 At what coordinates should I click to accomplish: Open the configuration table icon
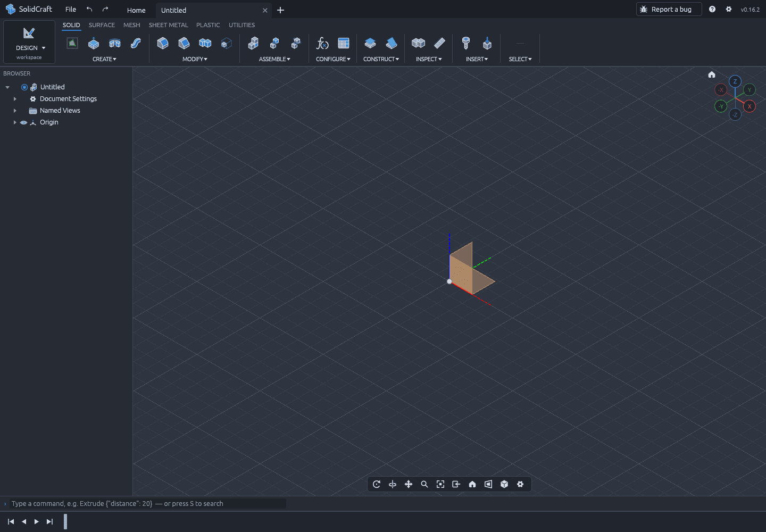click(344, 44)
